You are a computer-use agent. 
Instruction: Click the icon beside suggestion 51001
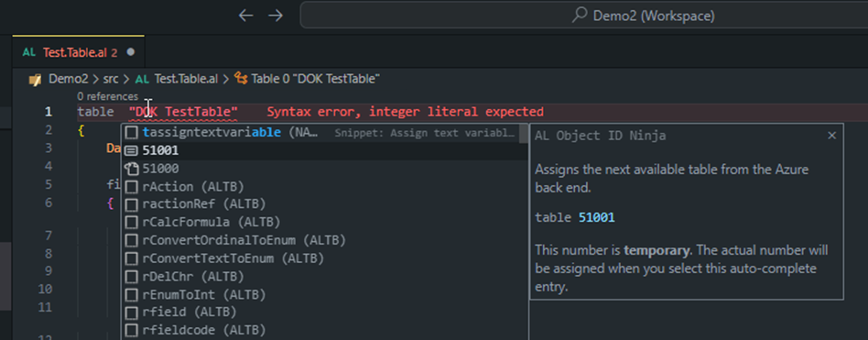click(131, 150)
